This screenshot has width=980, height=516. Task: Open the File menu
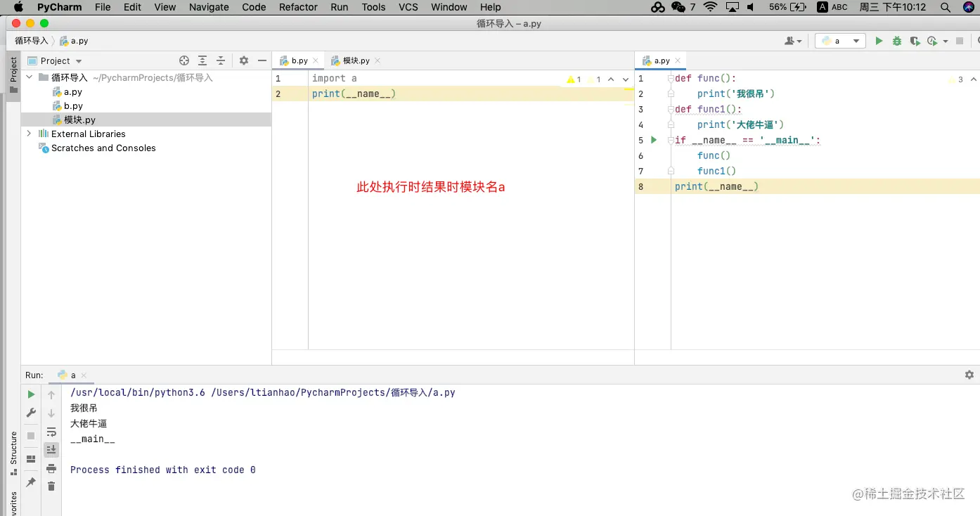click(x=103, y=7)
